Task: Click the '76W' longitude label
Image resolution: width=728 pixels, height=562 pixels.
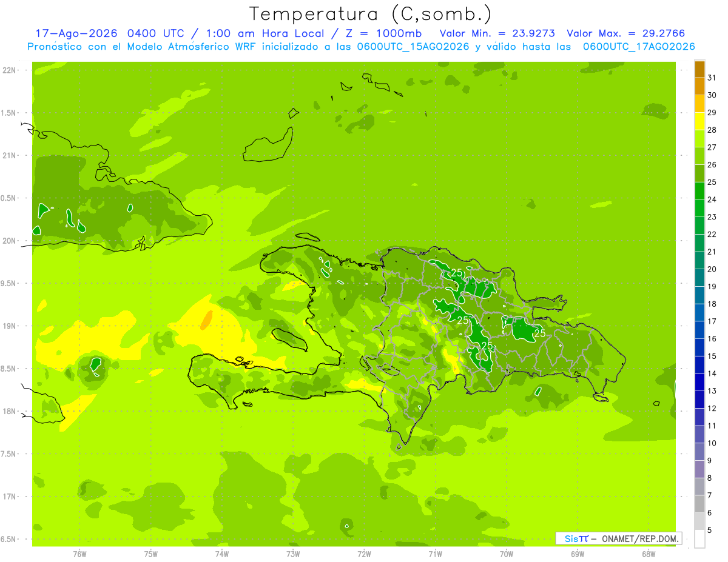Action: coord(79,554)
